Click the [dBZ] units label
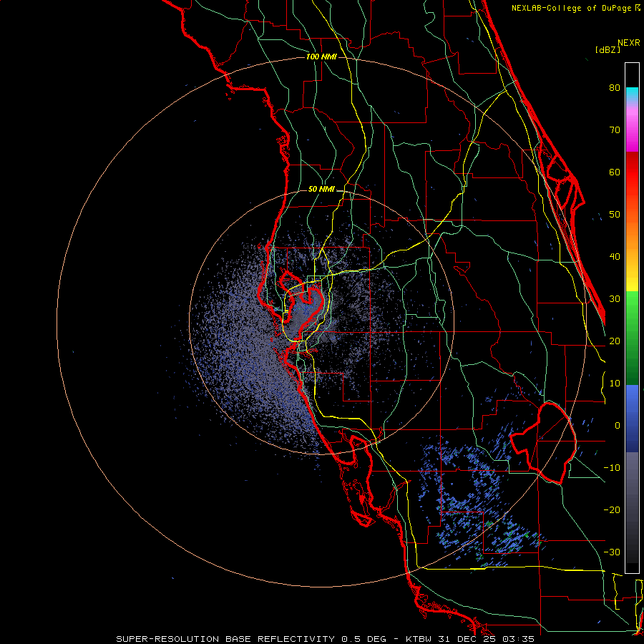644x644 pixels. tap(608, 50)
